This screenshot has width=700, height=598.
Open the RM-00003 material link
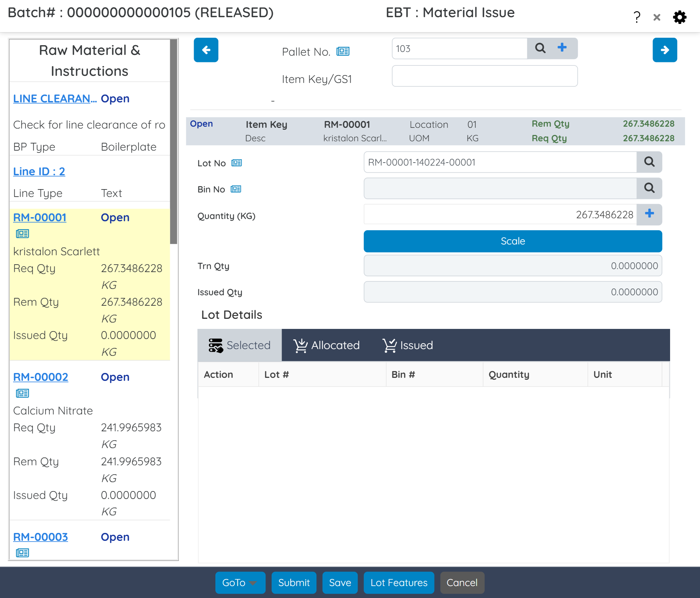[x=40, y=537]
